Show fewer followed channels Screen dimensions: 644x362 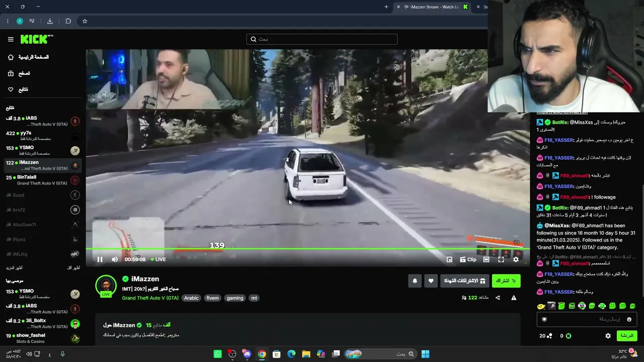73,268
